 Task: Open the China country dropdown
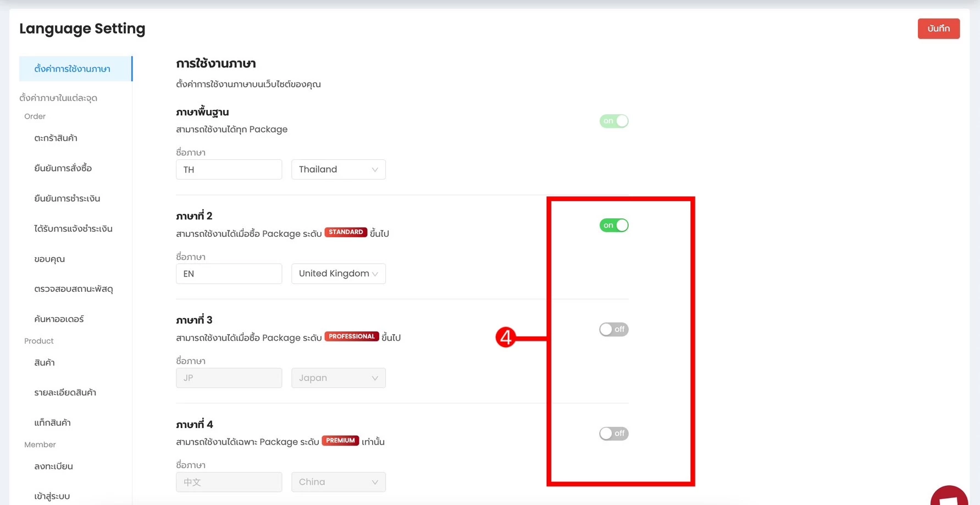click(338, 482)
